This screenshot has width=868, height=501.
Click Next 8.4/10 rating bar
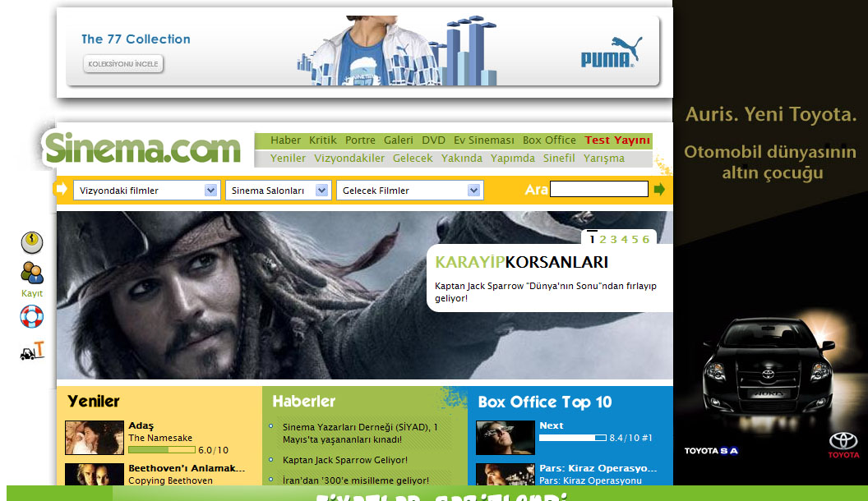click(x=573, y=438)
